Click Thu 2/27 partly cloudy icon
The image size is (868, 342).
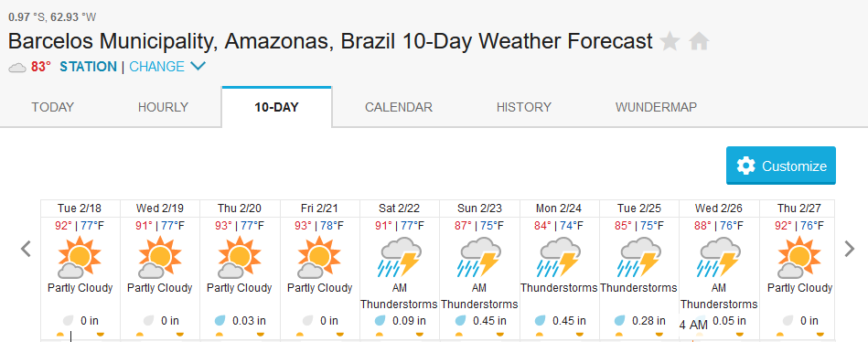(x=799, y=257)
